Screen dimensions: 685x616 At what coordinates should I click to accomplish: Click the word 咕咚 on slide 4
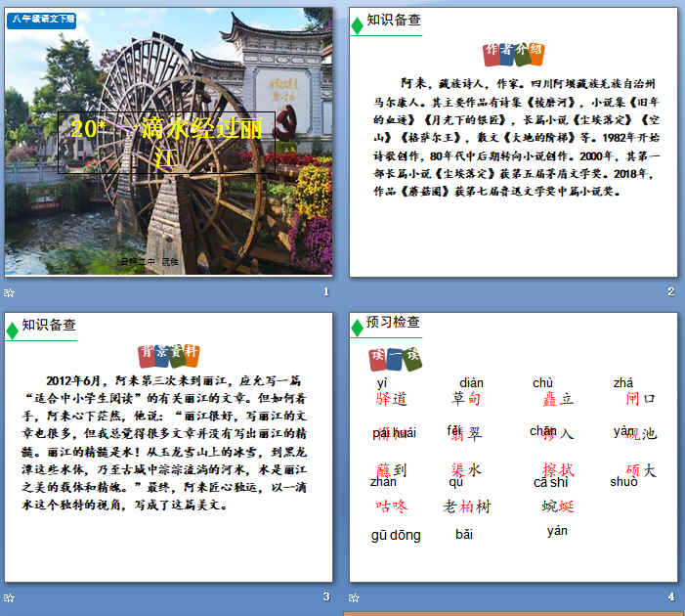tap(392, 506)
